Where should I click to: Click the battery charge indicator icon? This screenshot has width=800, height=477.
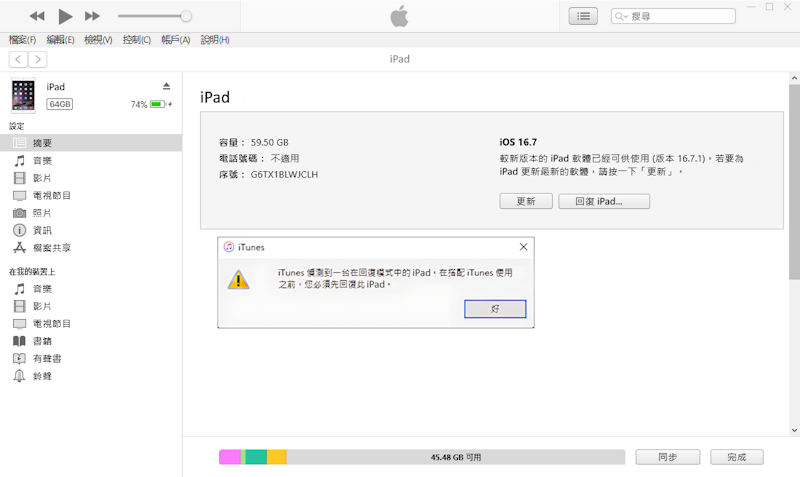click(159, 104)
